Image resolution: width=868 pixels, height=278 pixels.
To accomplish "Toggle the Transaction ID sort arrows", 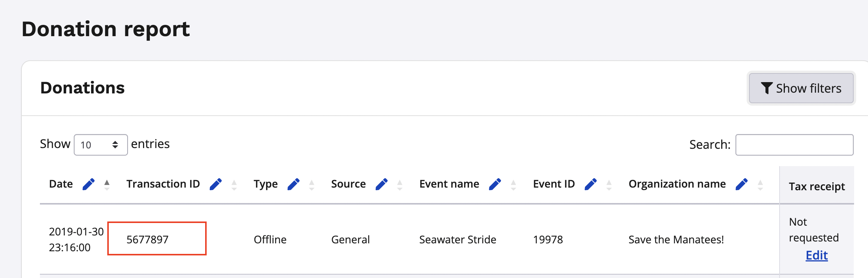I will [234, 185].
